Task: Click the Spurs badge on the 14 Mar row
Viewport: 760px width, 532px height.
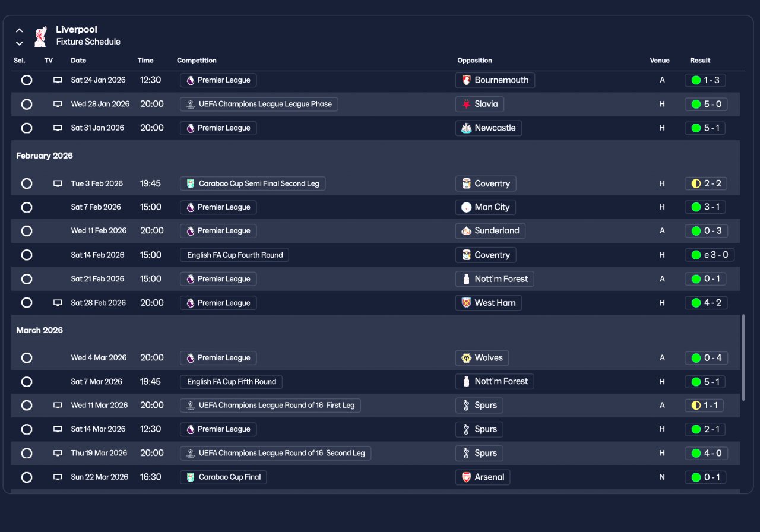Action: coord(466,429)
